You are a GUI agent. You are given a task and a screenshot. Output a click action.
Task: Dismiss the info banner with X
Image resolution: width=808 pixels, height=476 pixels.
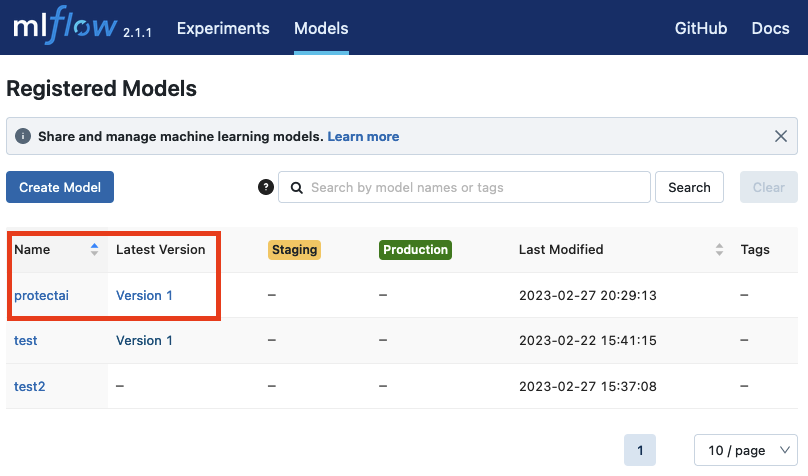[x=782, y=136]
